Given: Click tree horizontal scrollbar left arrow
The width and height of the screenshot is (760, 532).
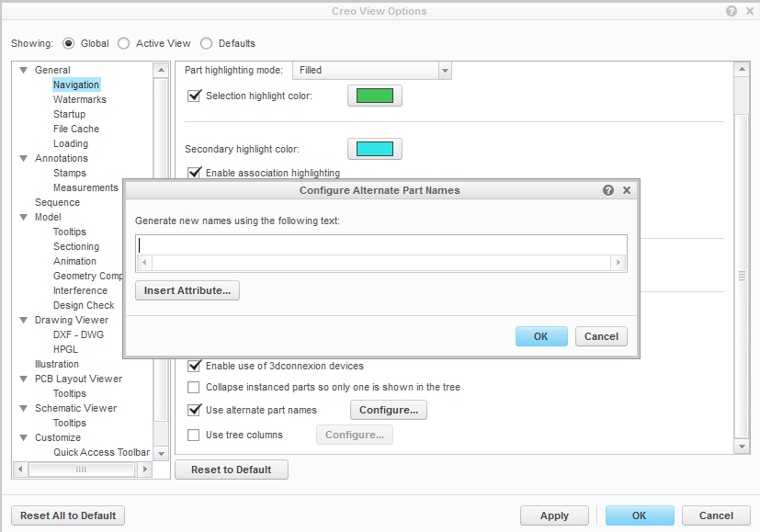Looking at the screenshot, I should coord(20,469).
